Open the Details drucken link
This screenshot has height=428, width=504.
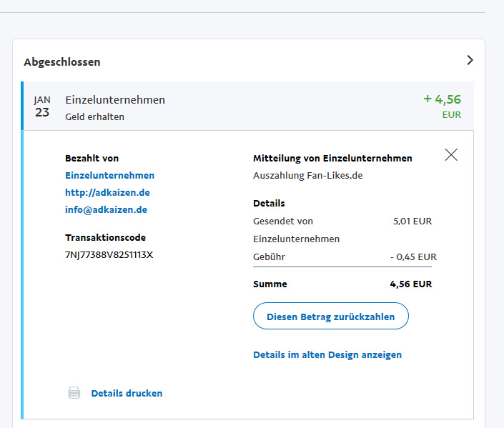pyautogui.click(x=127, y=393)
